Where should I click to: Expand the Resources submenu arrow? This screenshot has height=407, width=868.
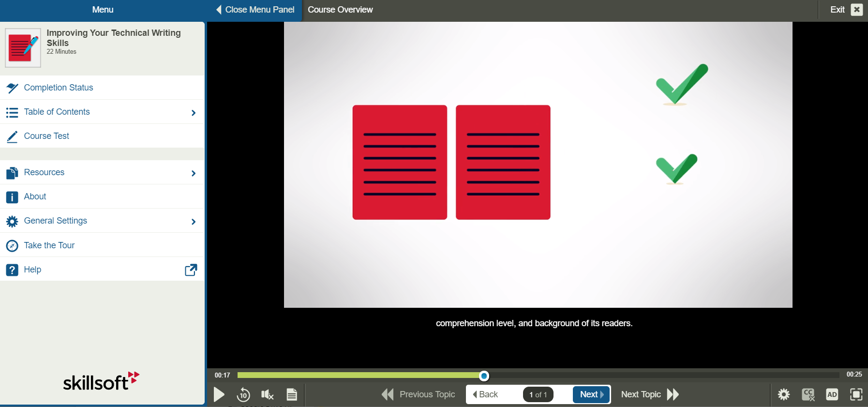194,173
